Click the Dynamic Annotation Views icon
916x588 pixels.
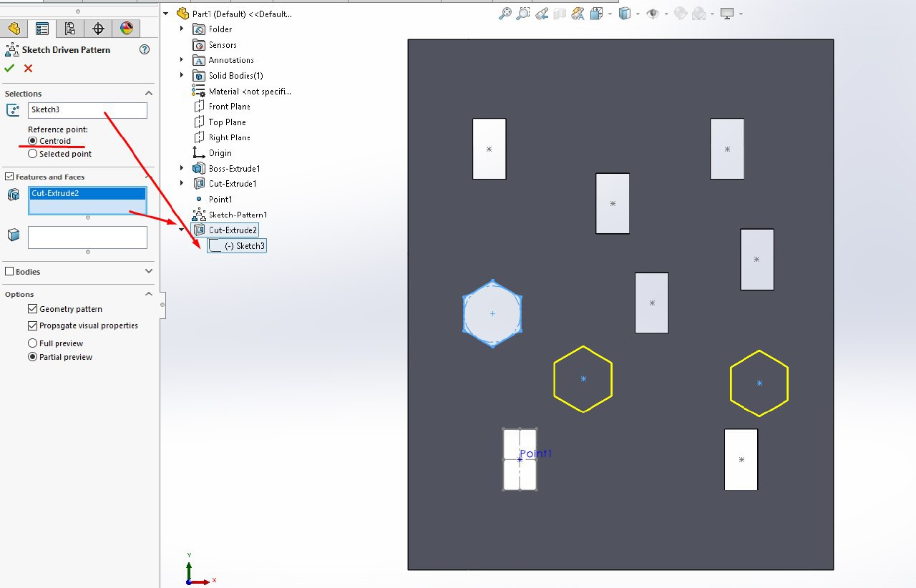click(578, 14)
